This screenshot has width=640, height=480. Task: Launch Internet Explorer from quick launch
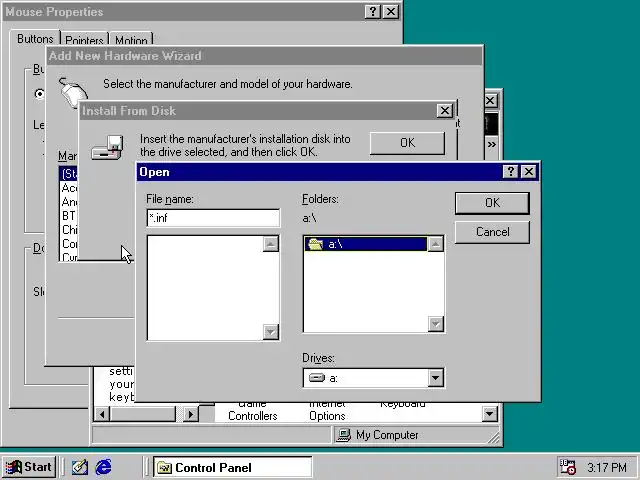pyautogui.click(x=103, y=467)
